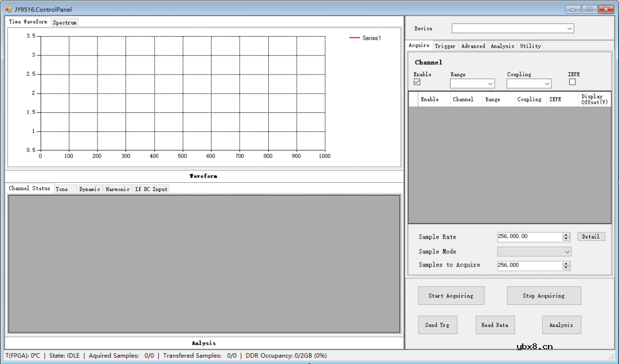The height and width of the screenshot is (364, 619).
Task: Open the Trigger tab
Action: click(x=445, y=46)
